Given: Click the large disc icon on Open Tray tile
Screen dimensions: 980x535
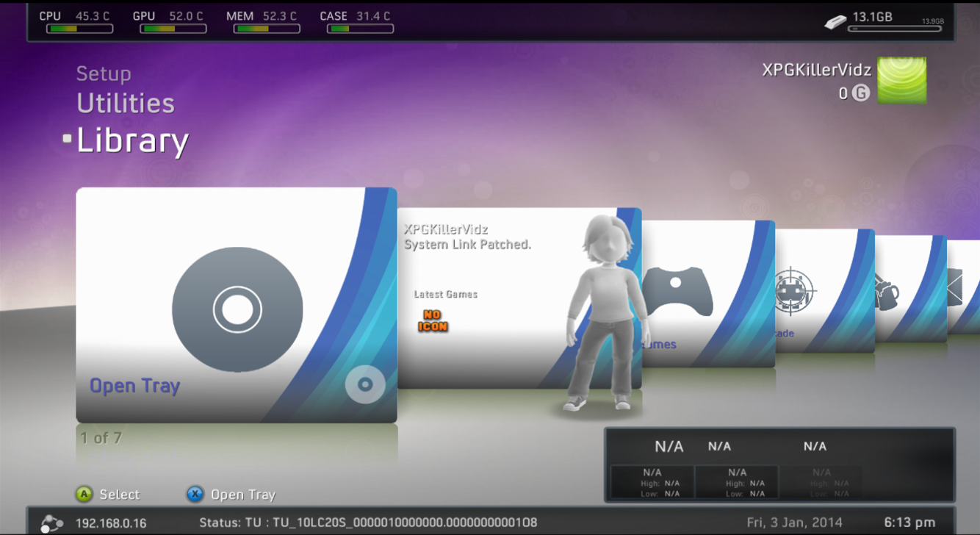Looking at the screenshot, I should coord(237,309).
